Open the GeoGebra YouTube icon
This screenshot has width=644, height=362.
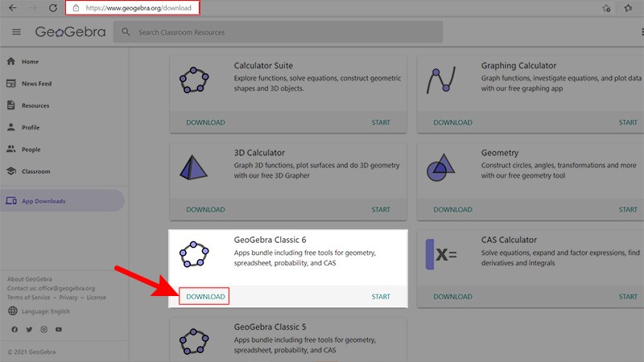click(x=58, y=330)
